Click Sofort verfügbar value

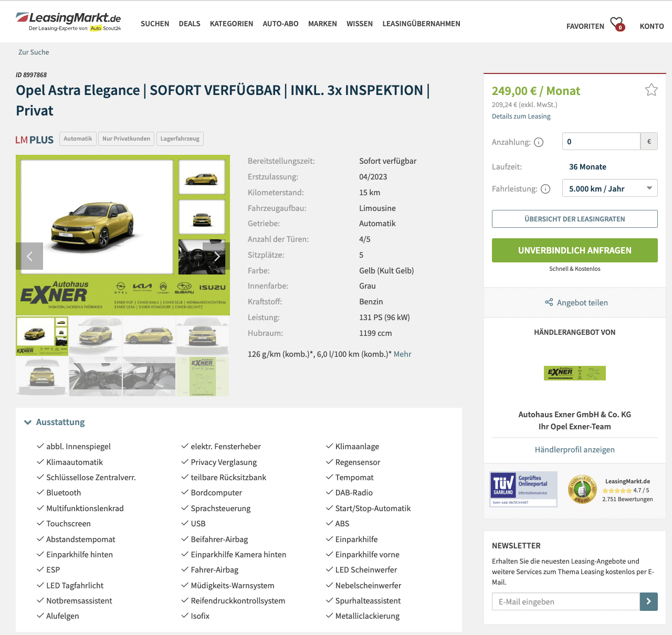tap(387, 161)
